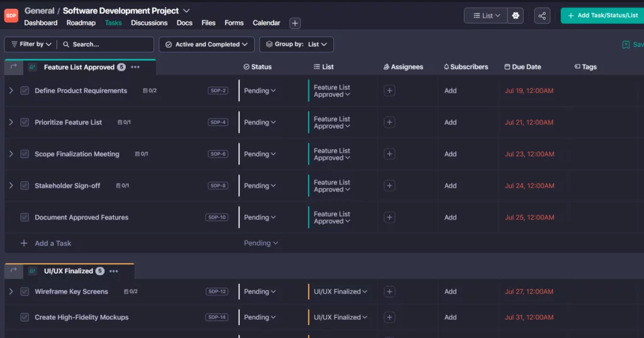Expand Stakeholder Sign-off subtasks
Viewport: 644px width, 338px height.
tap(11, 186)
